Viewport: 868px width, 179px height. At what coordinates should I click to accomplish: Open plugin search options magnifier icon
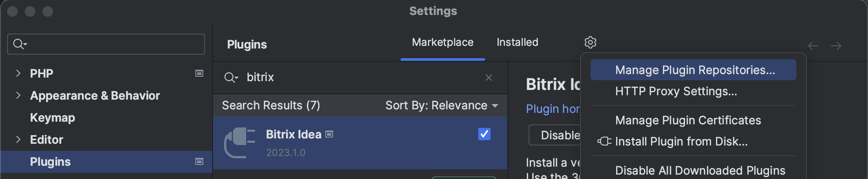pos(231,78)
